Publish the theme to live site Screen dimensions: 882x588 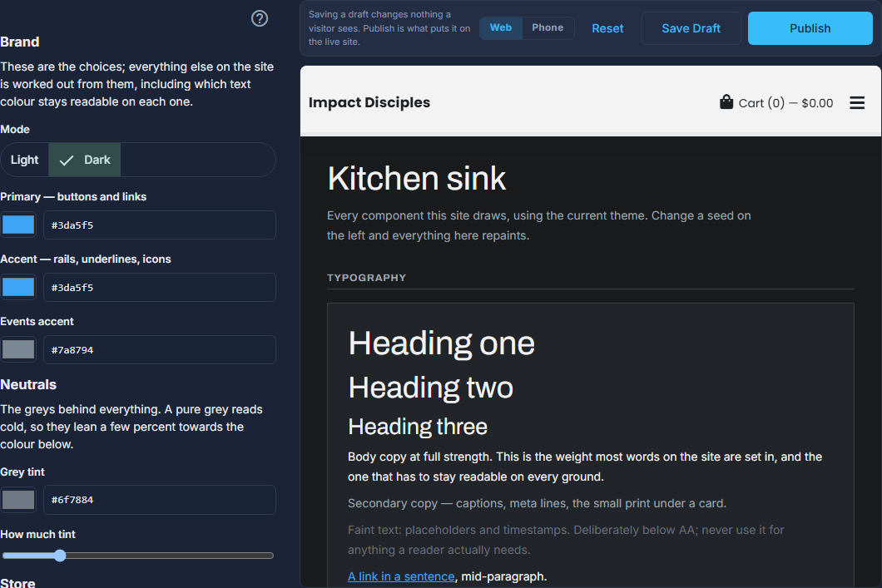[810, 28]
